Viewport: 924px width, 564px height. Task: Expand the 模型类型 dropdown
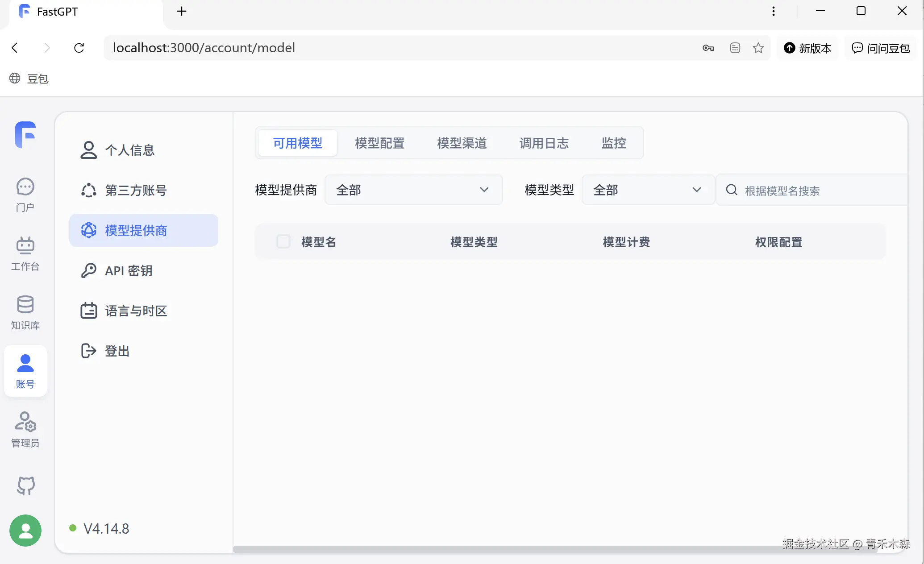coord(647,190)
